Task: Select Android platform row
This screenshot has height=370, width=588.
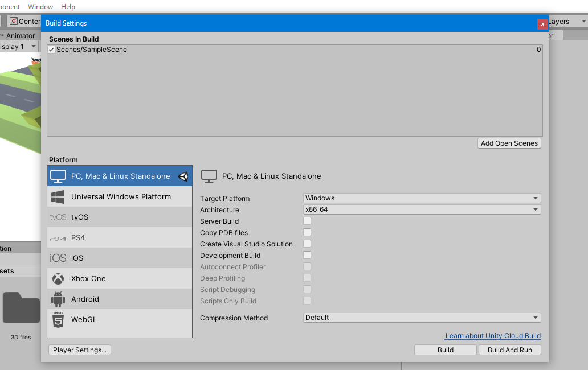Action: (x=120, y=299)
